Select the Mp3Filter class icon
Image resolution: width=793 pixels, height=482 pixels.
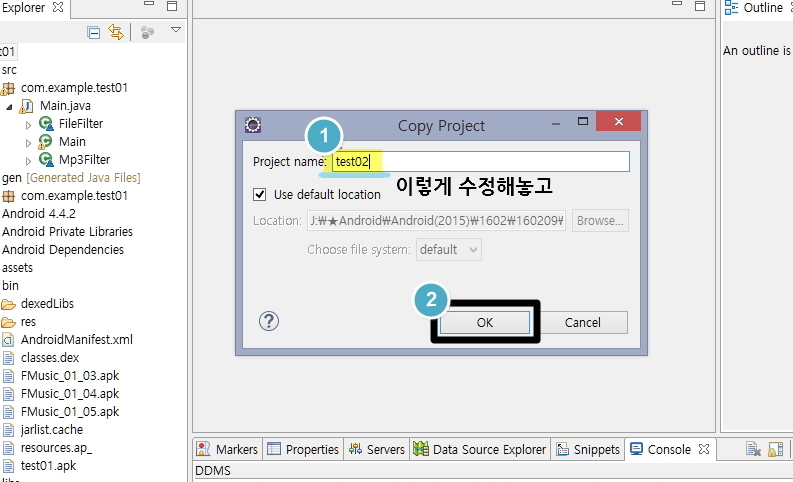point(46,159)
